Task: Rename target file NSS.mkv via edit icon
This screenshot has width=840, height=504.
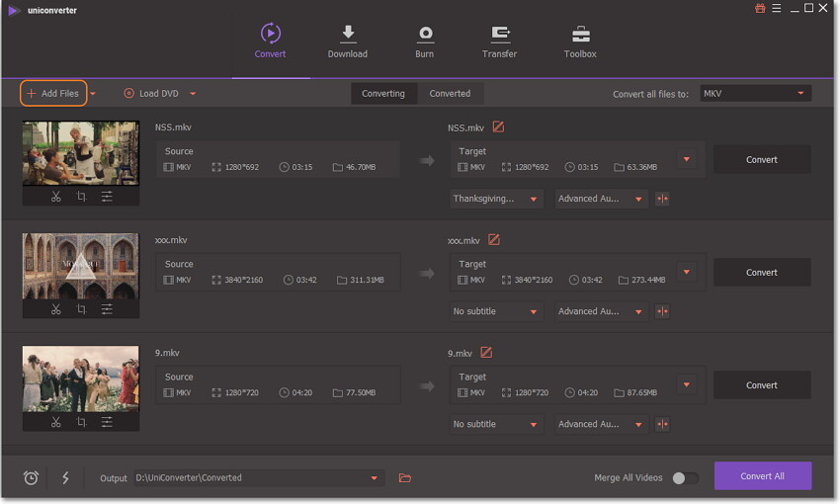Action: (x=498, y=126)
